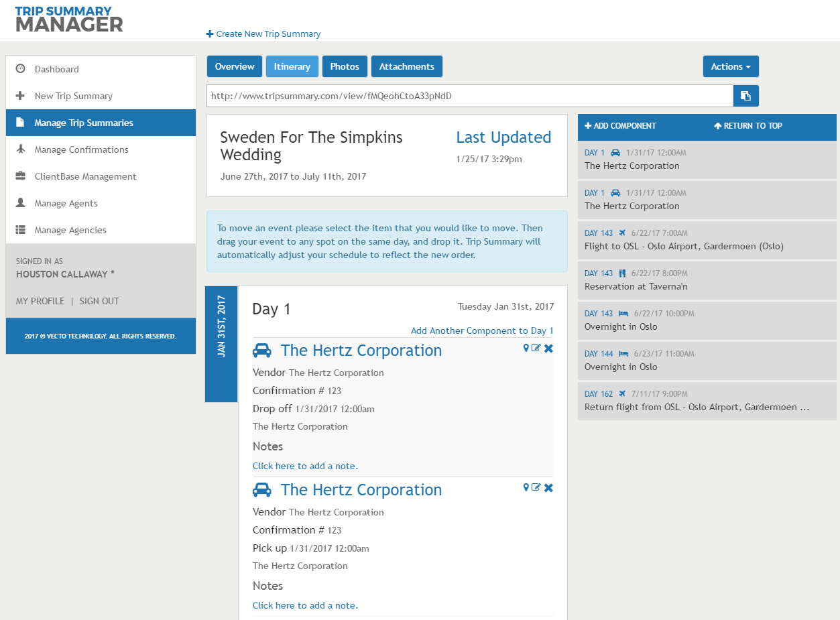Image resolution: width=840 pixels, height=620 pixels.
Task: Click the copy URL clipboard icon
Action: [x=745, y=96]
